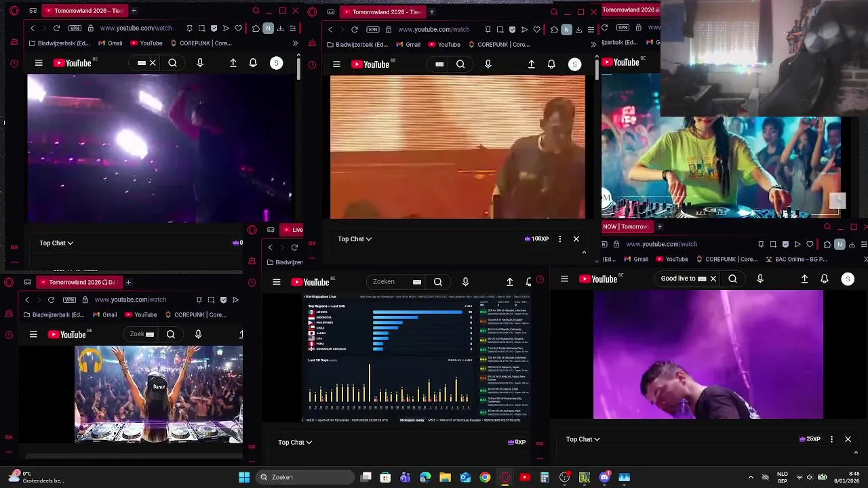Expand Top Chat dropdown beside 0XP
The height and width of the screenshot is (488, 868).
pos(295,442)
